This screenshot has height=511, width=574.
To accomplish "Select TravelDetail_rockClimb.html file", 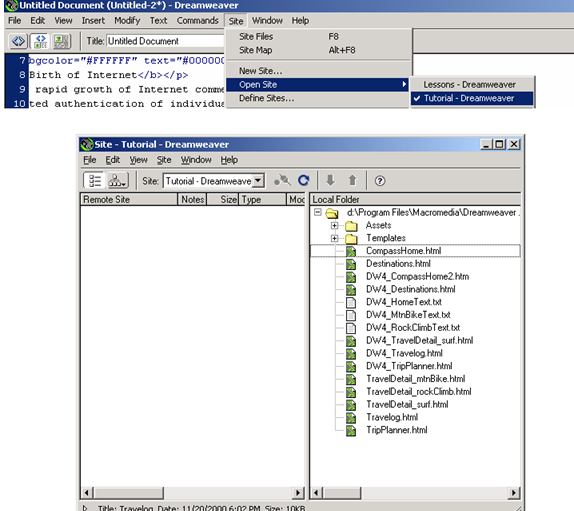I will coord(419,392).
